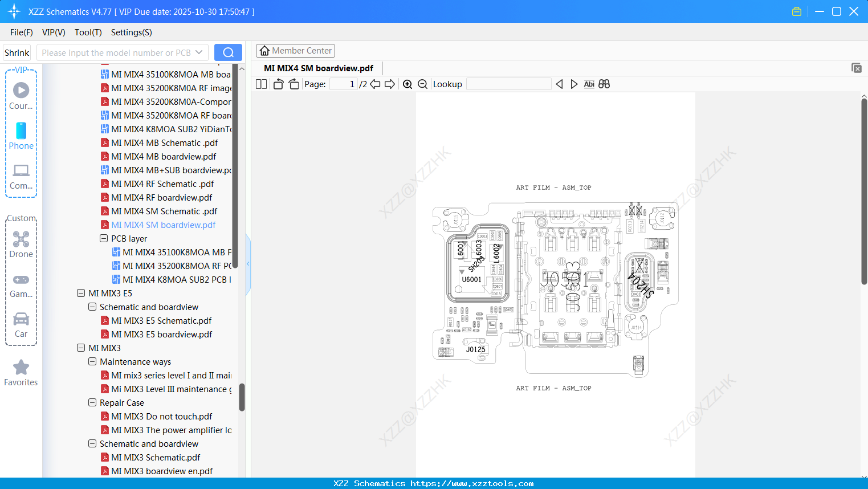868x489 pixels.
Task: Click the Page number field
Action: tap(344, 84)
